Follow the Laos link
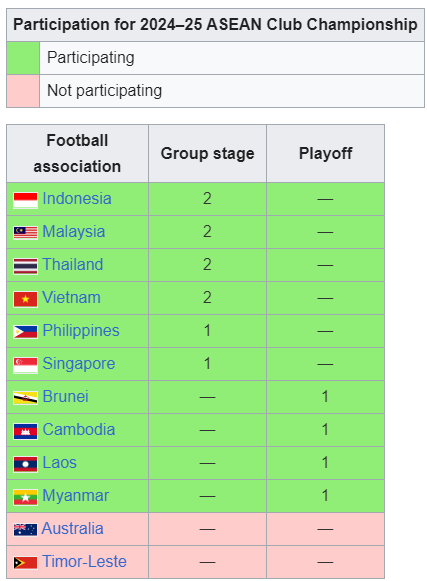Image resolution: width=427 pixels, height=581 pixels. (x=60, y=462)
